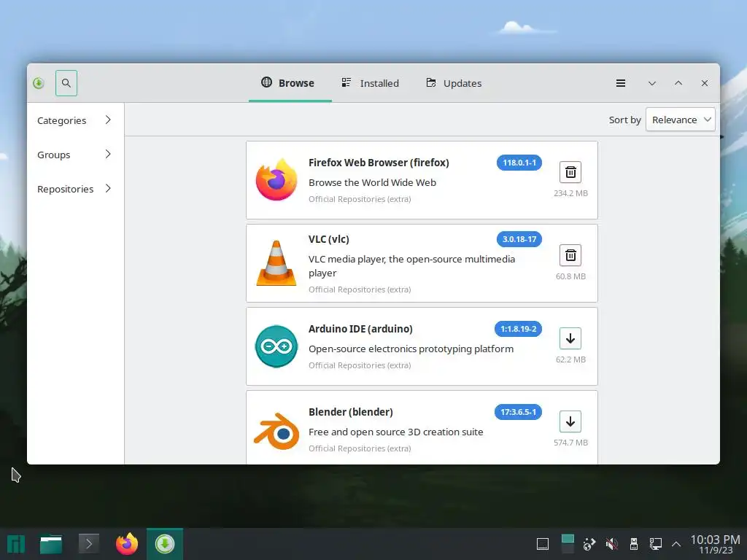Screen dimensions: 747x560
Task: Click the muted volume tray icon
Action: pos(612,544)
